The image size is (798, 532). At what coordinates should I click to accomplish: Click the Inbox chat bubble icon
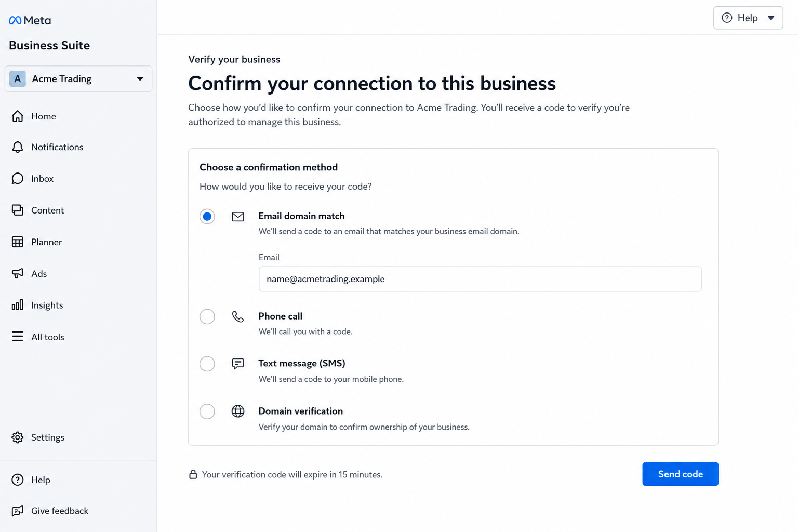pyautogui.click(x=18, y=179)
